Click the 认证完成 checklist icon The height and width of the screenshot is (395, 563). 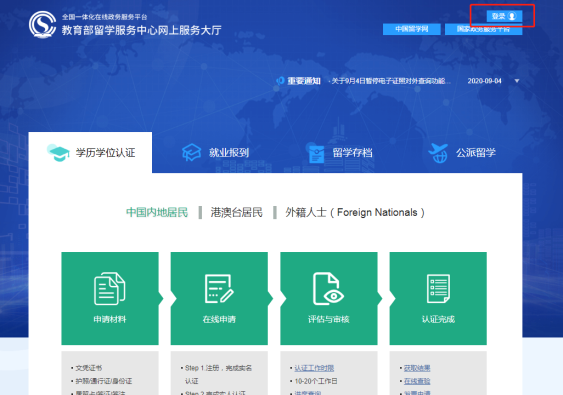(x=438, y=289)
